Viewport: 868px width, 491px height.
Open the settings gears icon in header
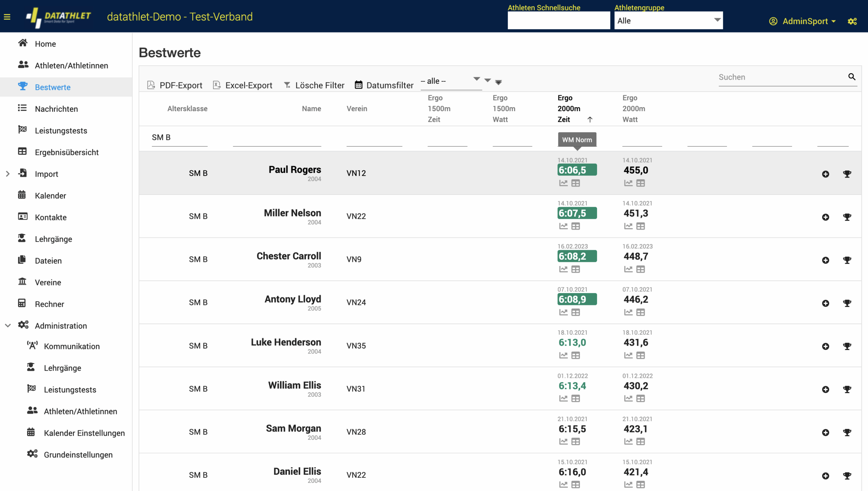tap(852, 21)
